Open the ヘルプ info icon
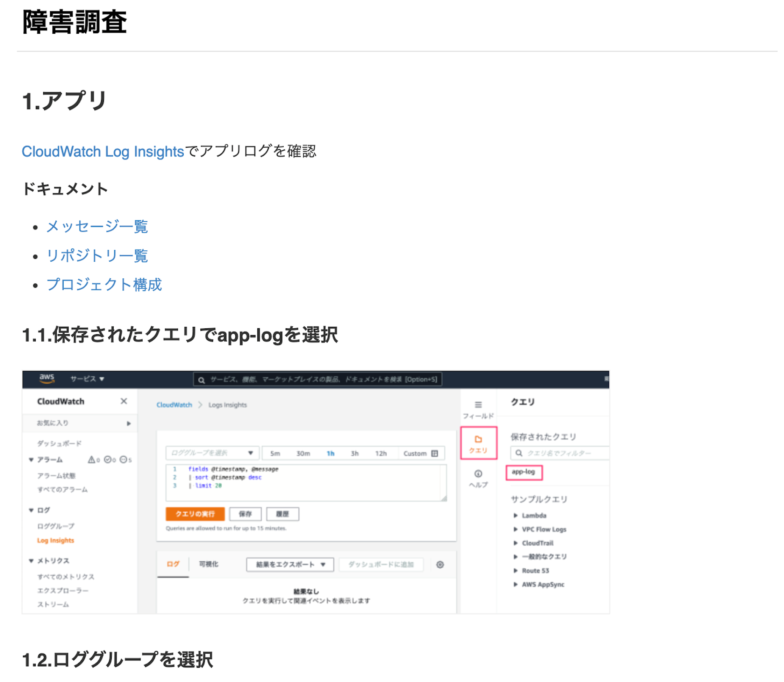784x682 pixels. coord(478,474)
